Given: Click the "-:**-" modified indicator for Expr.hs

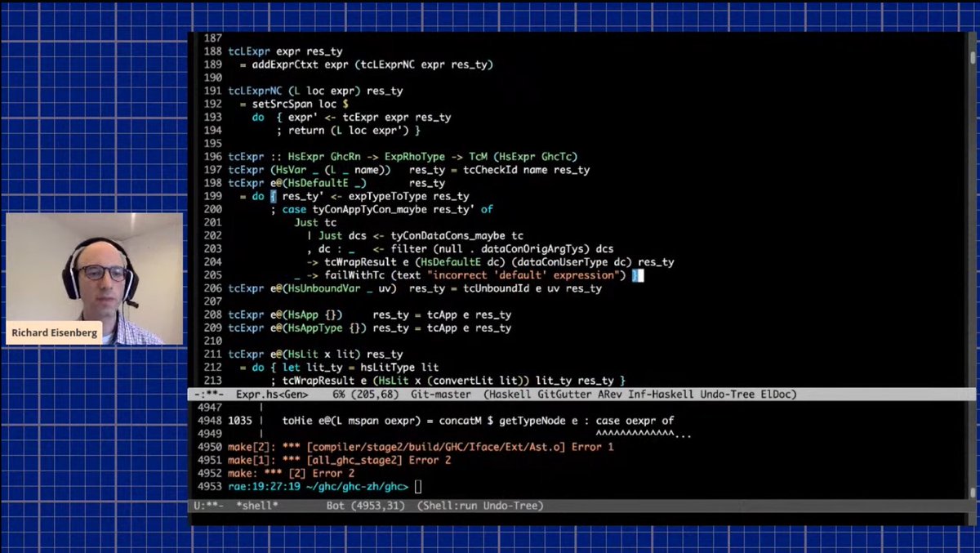Looking at the screenshot, I should [207, 394].
